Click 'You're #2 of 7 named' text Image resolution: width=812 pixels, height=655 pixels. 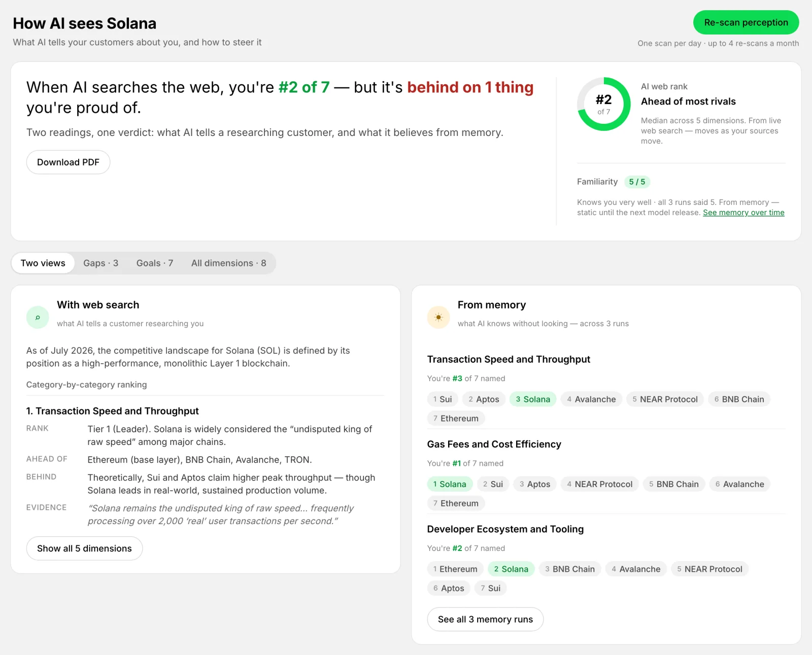466,548
